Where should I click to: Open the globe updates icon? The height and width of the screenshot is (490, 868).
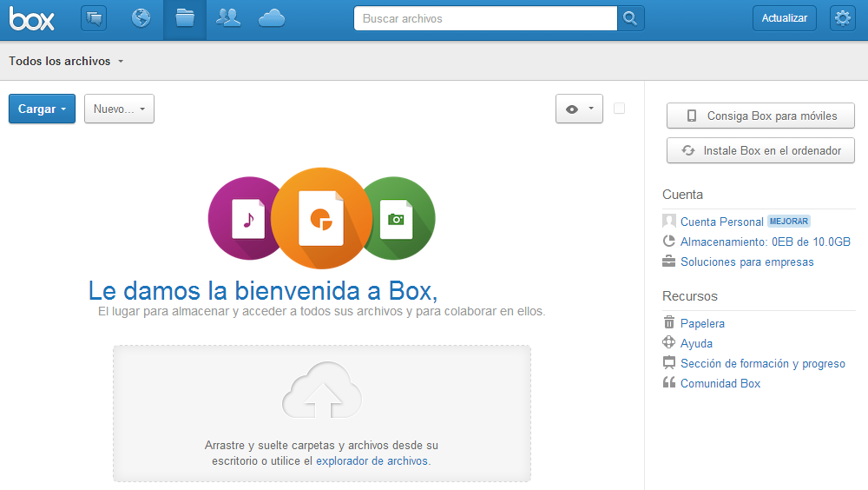click(x=141, y=18)
